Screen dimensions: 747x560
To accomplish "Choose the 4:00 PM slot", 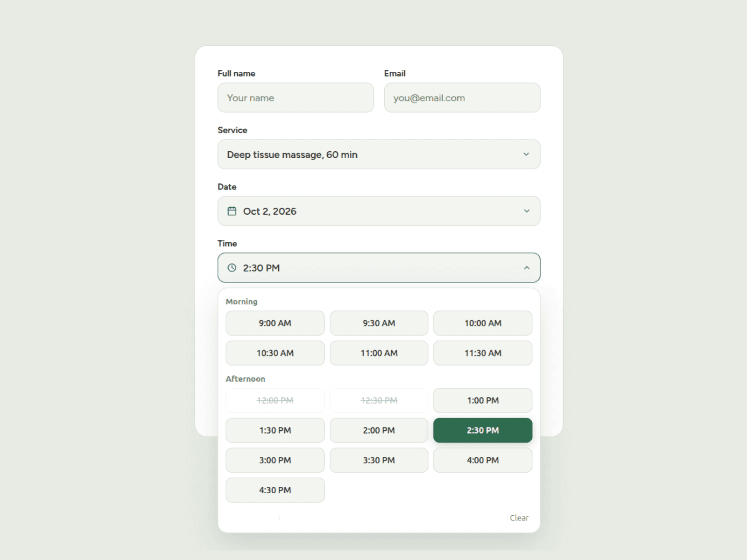I will point(483,460).
